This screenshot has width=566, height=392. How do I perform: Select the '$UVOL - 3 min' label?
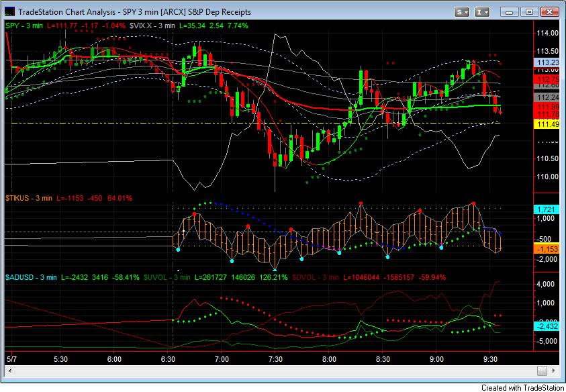tap(167, 277)
